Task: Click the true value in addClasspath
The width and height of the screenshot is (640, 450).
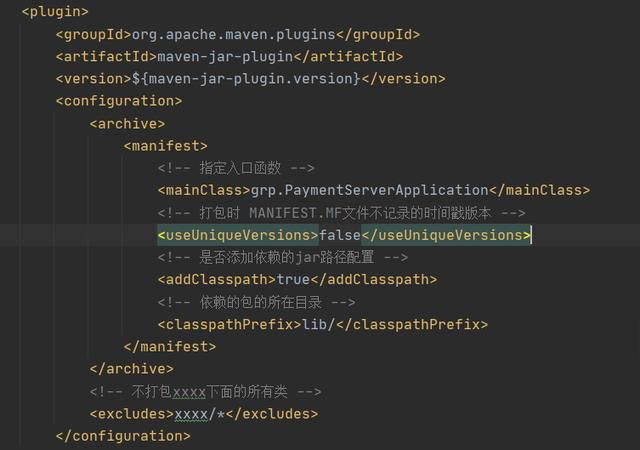Action: 293,280
